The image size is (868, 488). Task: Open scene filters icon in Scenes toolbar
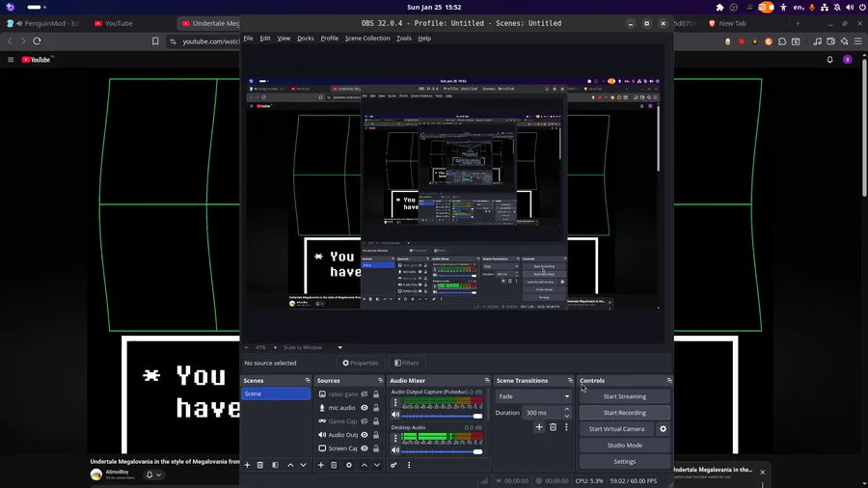[275, 465]
